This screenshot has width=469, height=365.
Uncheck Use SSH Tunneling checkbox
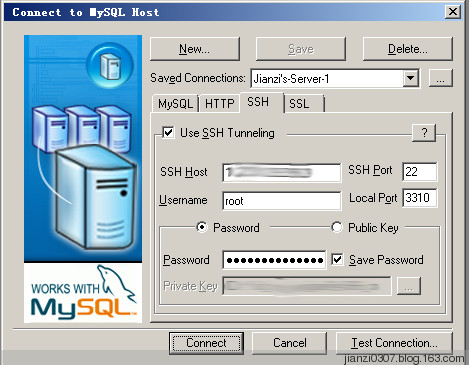pos(168,133)
